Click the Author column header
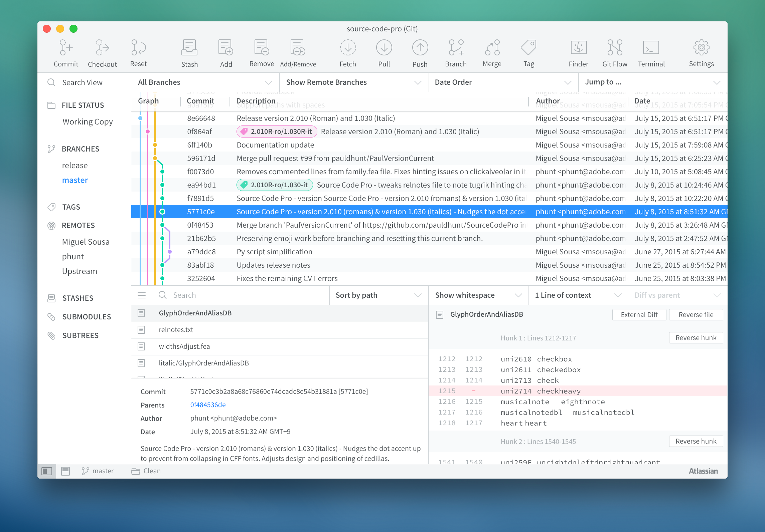The image size is (765, 532). (x=548, y=101)
